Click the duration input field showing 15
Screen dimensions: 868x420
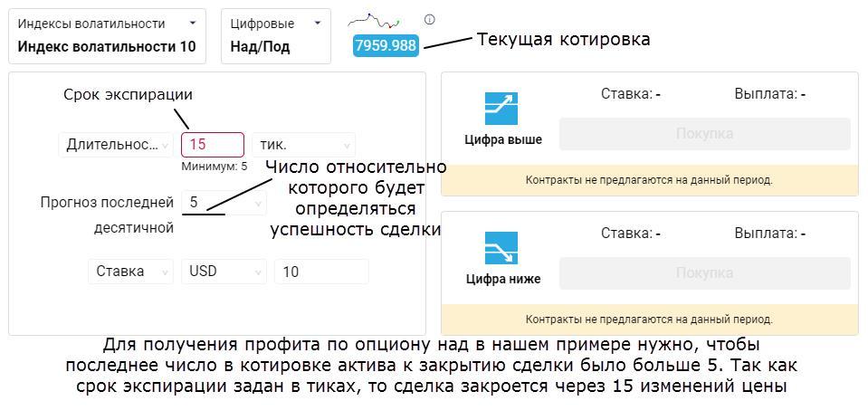[213, 145]
